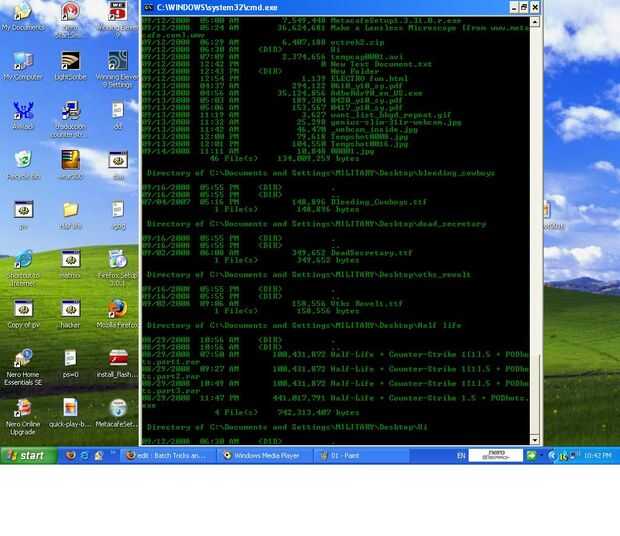This screenshot has width=620, height=536.
Task: Open the Recycle Bin
Action: (x=23, y=165)
